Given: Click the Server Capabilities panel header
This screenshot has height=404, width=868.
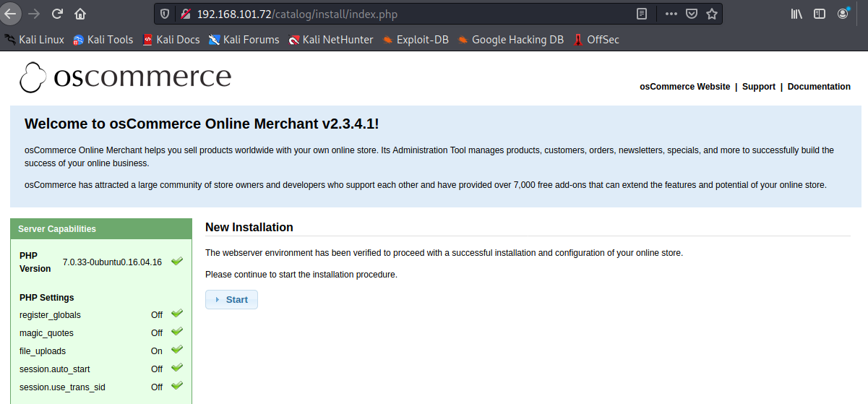Looking at the screenshot, I should coord(101,229).
